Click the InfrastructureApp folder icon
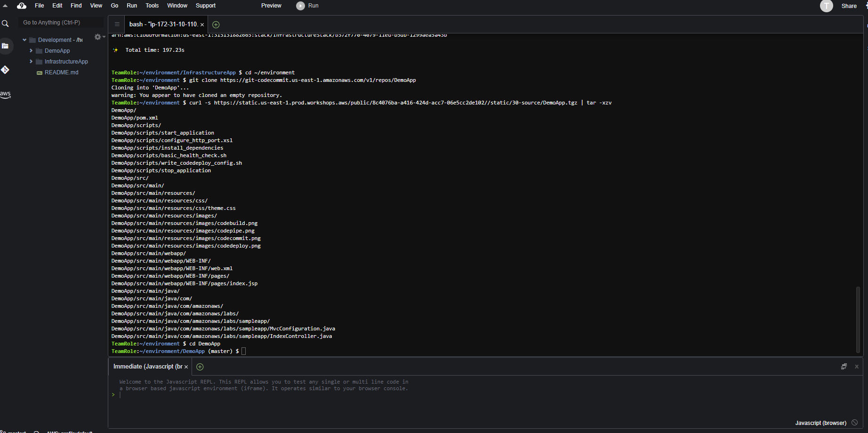The height and width of the screenshot is (433, 868). (40, 62)
